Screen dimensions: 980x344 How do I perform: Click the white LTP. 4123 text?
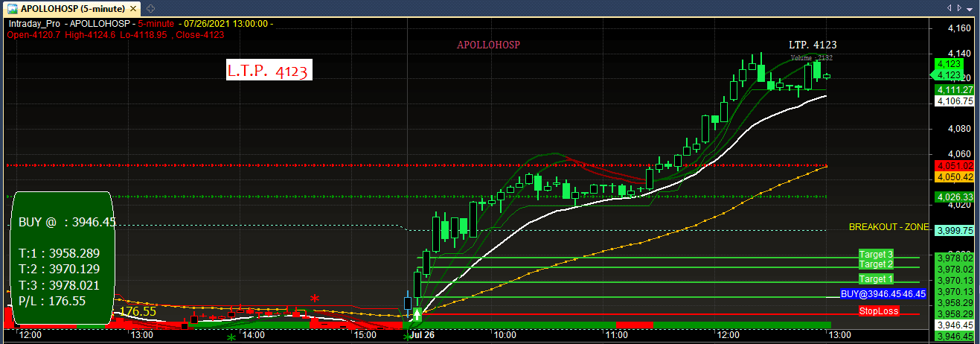coord(813,45)
